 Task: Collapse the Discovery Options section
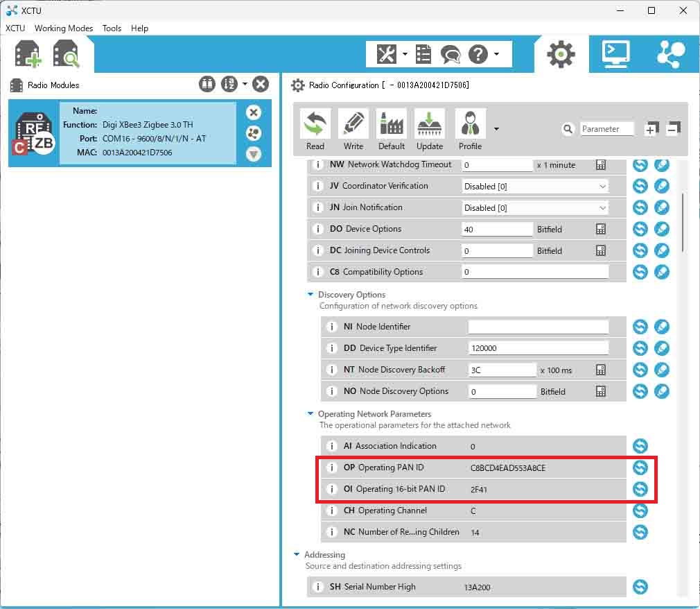click(x=311, y=295)
